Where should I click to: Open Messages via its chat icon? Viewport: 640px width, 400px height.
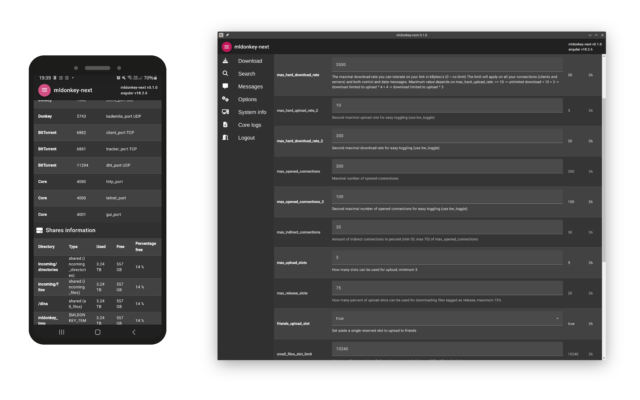(x=226, y=87)
